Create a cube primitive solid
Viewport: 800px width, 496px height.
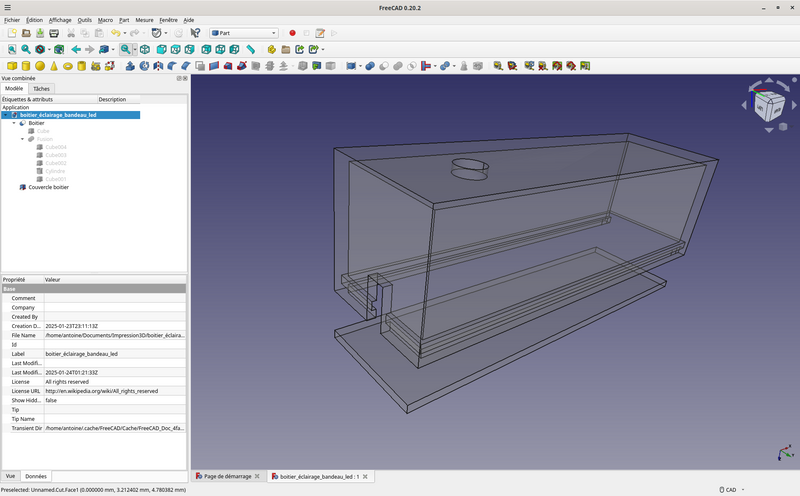pyautogui.click(x=12, y=66)
